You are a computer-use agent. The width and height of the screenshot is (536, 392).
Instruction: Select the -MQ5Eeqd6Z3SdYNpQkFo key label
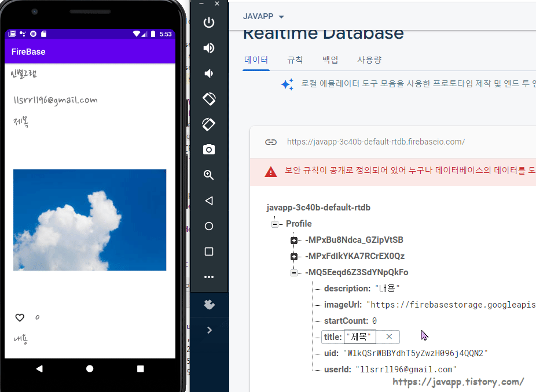[x=357, y=272]
